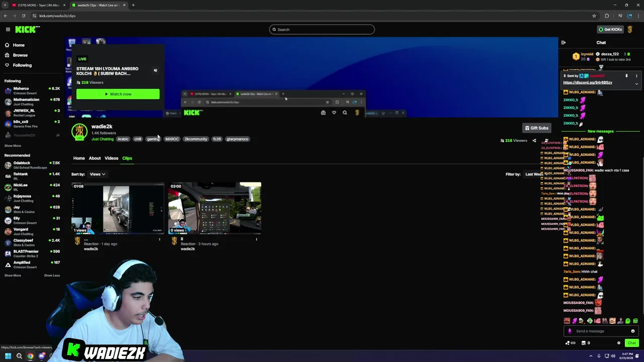Expand Show More under Recommended
This screenshot has width=644, height=362.
[13, 276]
